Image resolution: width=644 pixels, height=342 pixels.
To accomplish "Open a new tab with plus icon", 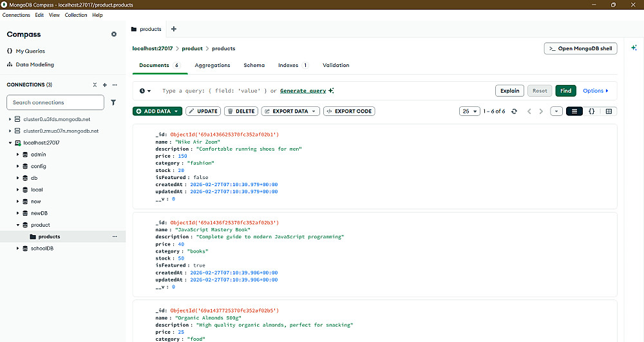I will (x=173, y=29).
